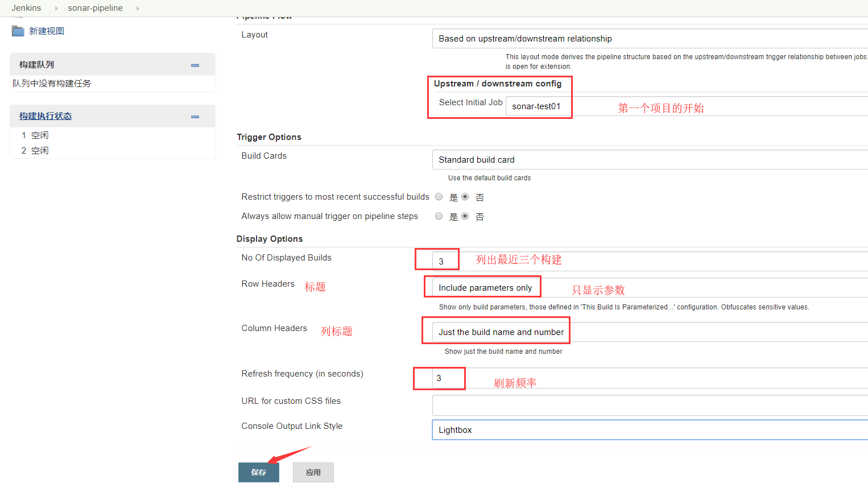Select 否 for Always allow manual trigger

[465, 216]
